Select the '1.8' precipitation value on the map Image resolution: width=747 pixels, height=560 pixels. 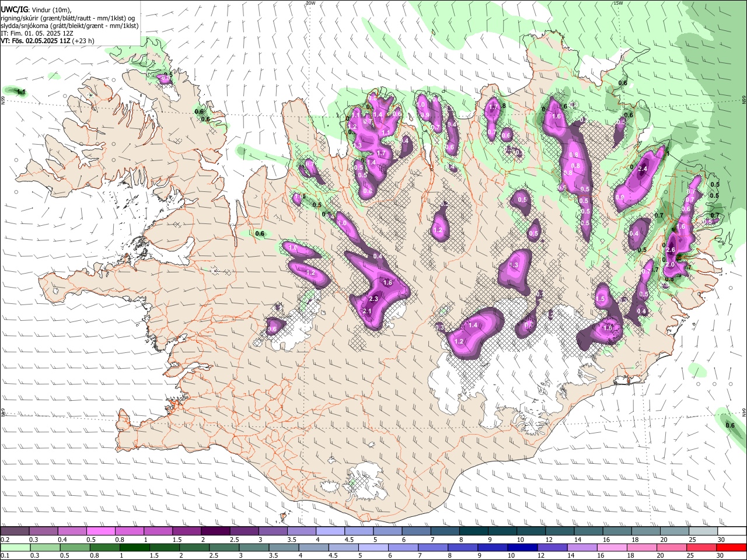pos(387,282)
